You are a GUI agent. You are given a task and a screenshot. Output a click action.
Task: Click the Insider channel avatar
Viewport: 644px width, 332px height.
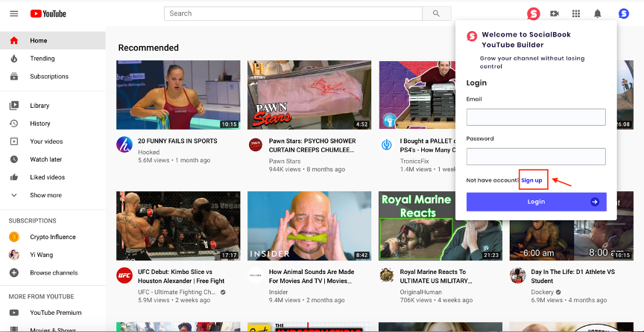[256, 275]
